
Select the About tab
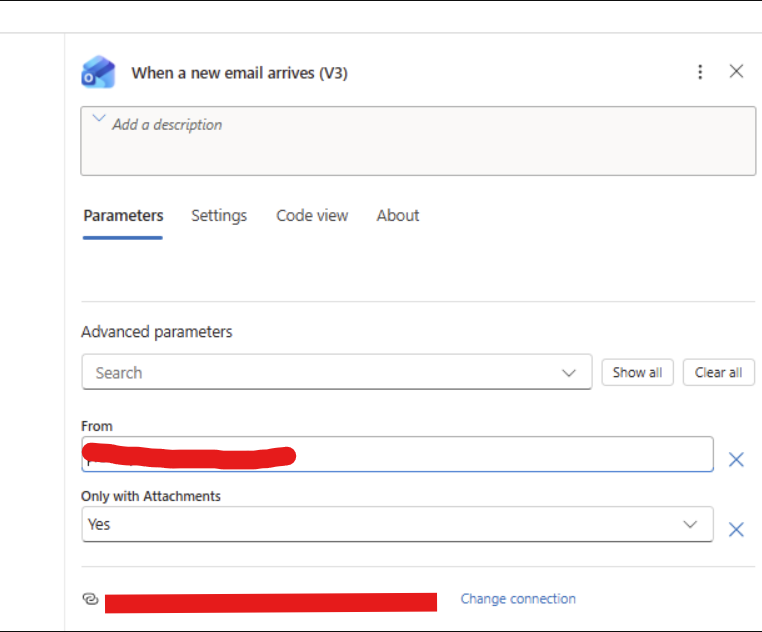(x=398, y=215)
